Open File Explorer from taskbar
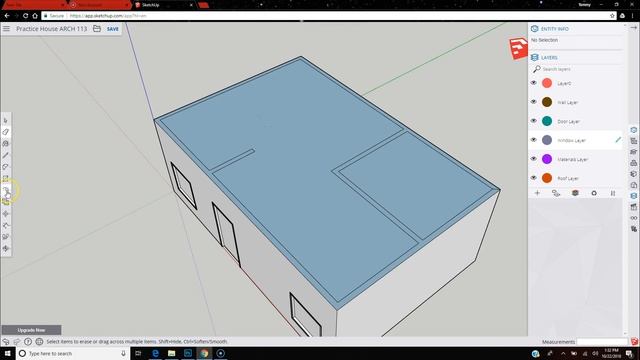640x360 pixels. 171,353
